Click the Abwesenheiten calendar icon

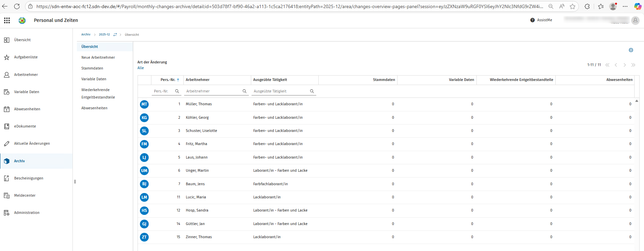[6, 109]
